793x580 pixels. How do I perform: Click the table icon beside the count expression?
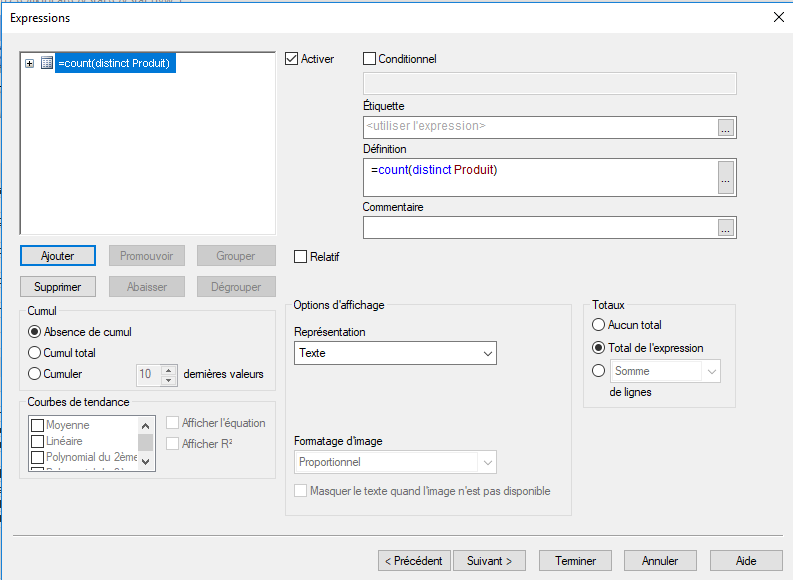[x=46, y=63]
